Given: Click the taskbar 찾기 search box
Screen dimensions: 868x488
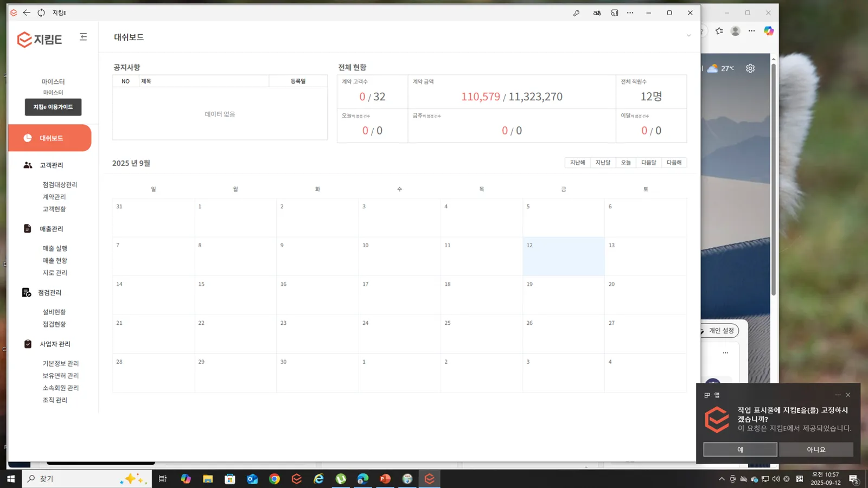Looking at the screenshot, I should (x=87, y=479).
